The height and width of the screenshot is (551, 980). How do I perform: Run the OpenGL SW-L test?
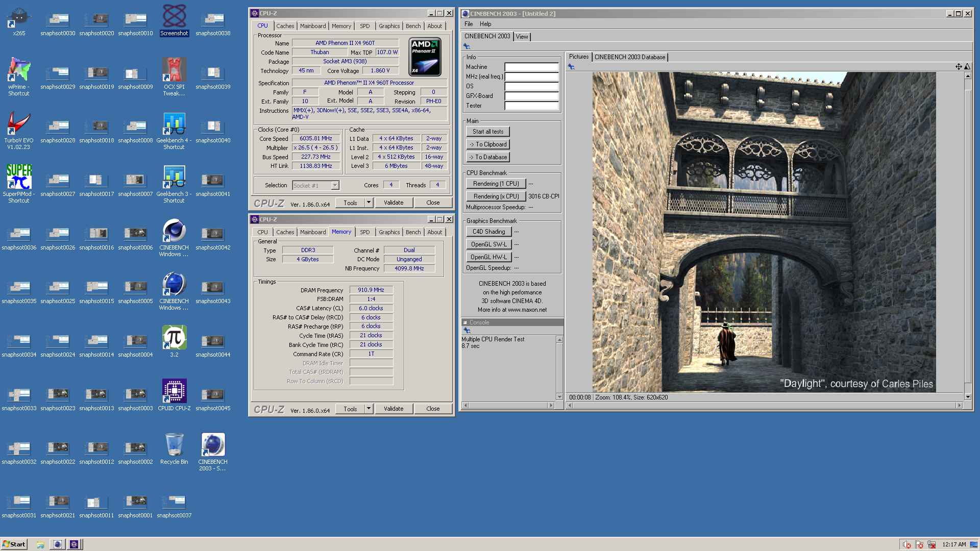[489, 244]
